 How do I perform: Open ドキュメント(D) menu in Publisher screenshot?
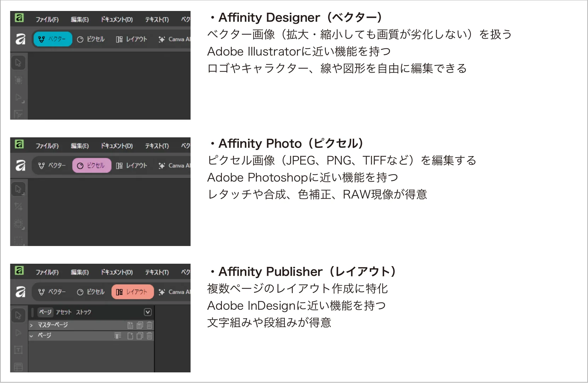pos(117,272)
